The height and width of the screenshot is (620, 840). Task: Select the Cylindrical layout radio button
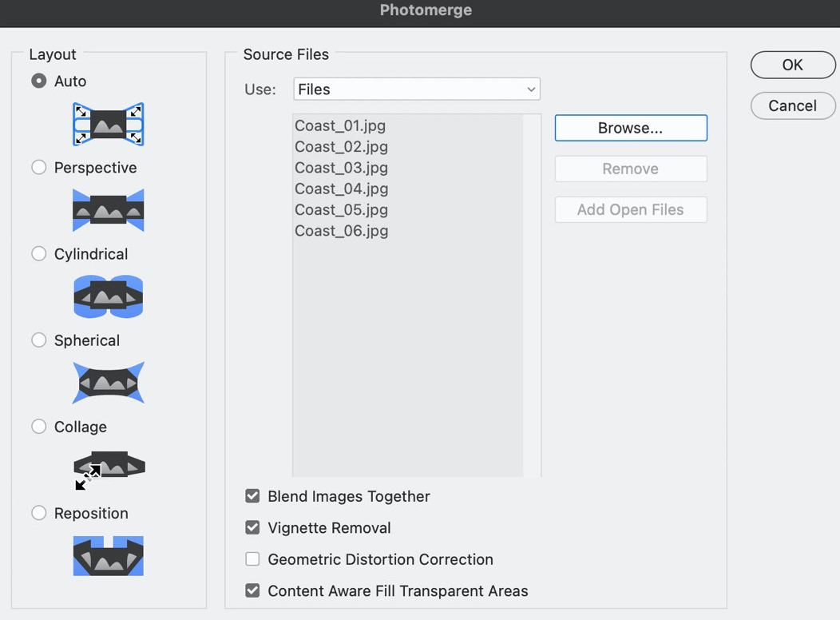[x=38, y=253]
